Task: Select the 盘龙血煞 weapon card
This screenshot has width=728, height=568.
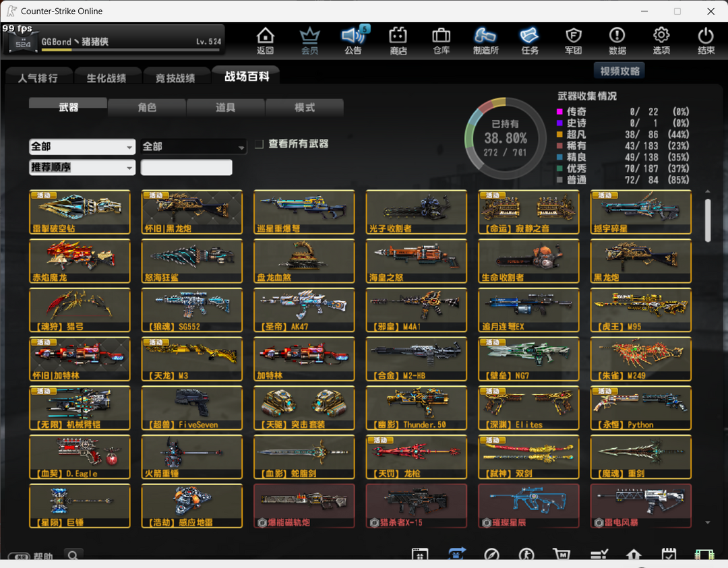Action: [304, 261]
